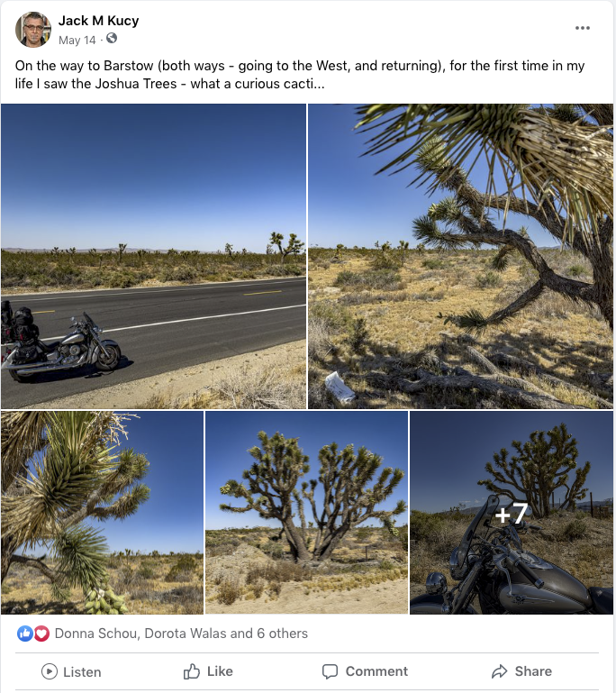Open the twin Joshua trees photo
The image size is (616, 693).
306,513
